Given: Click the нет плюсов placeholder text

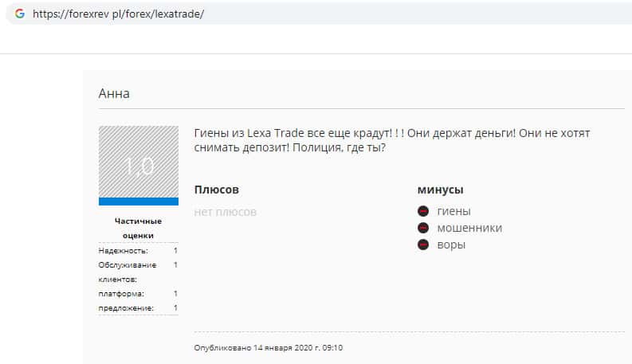Looking at the screenshot, I should point(226,212).
